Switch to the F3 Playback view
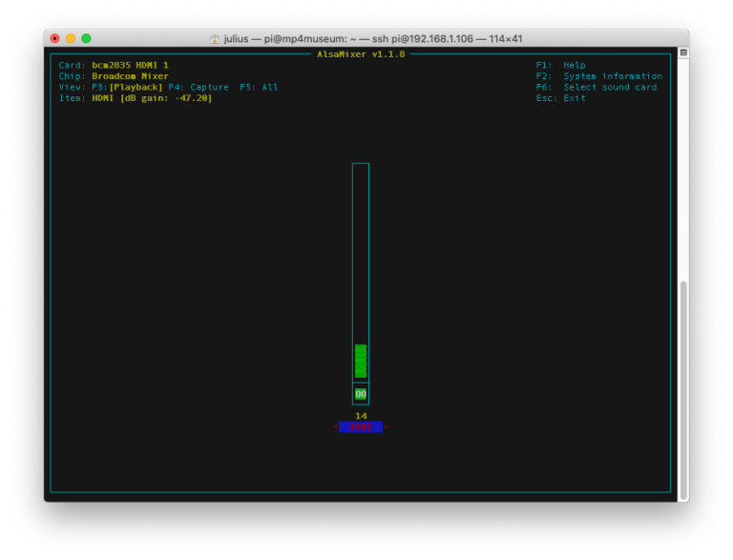Screen dimensions: 733x560 tap(135, 87)
